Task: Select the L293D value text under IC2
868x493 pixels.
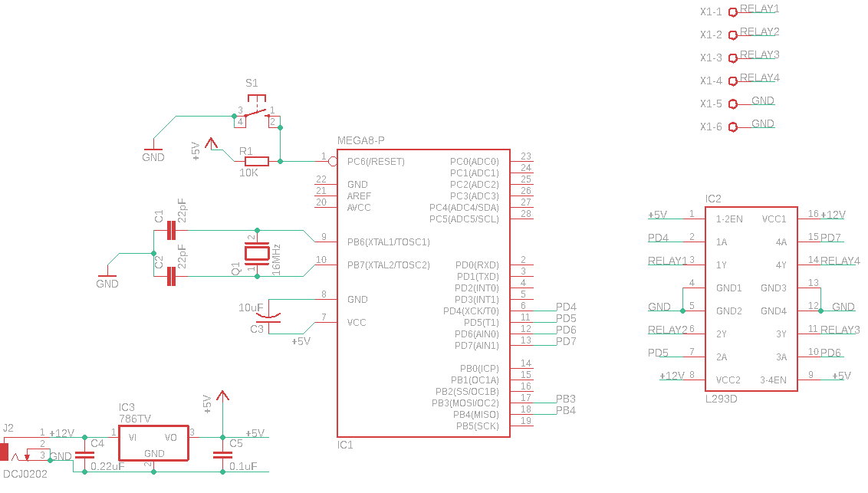Action: (x=722, y=399)
